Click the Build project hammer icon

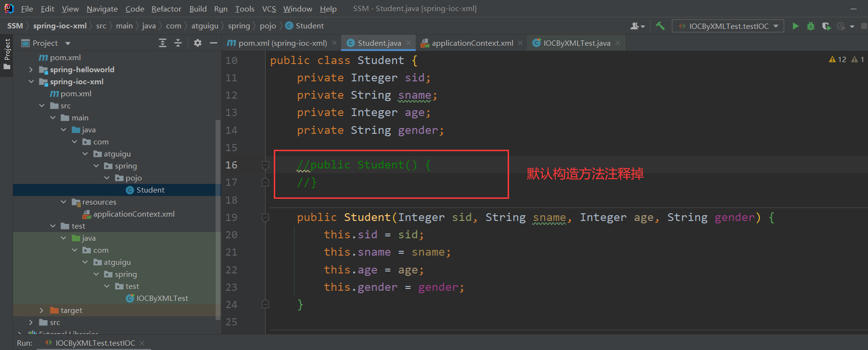click(x=660, y=26)
